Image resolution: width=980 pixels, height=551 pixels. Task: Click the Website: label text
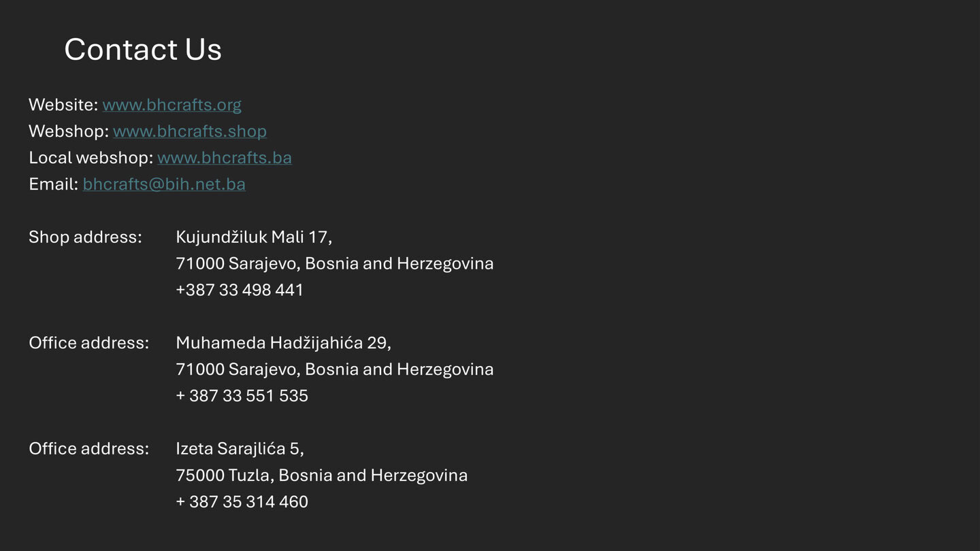click(x=63, y=105)
